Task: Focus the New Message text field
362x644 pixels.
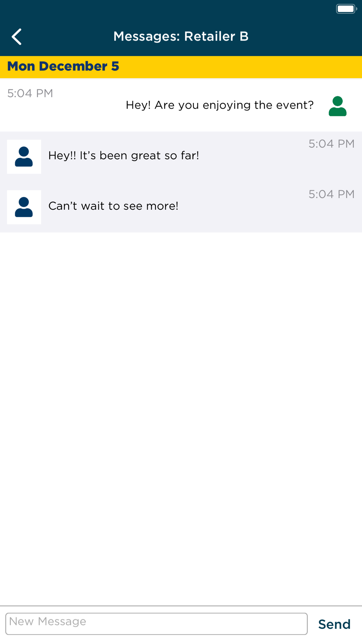Action: [x=156, y=624]
